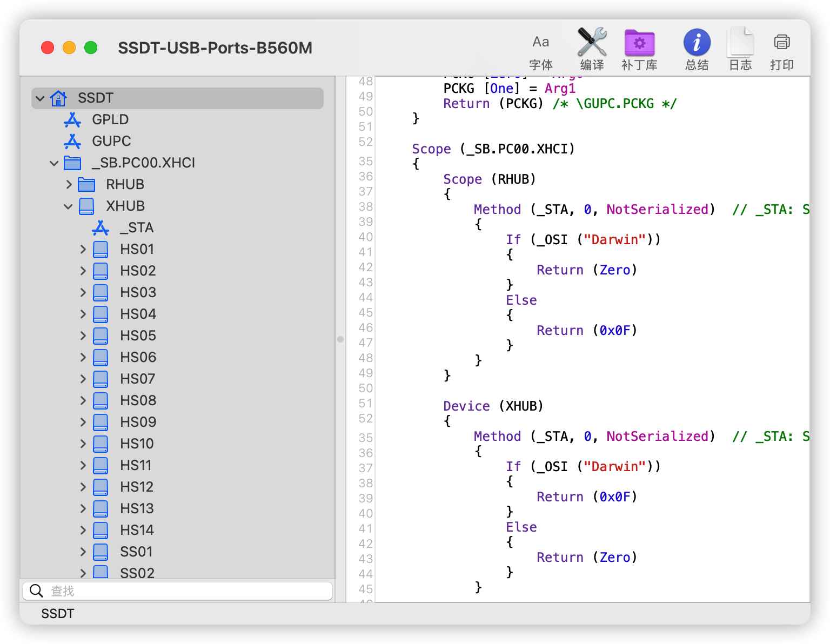The height and width of the screenshot is (644, 830).
Task: Select the GPLD tree row label
Action: (x=110, y=119)
